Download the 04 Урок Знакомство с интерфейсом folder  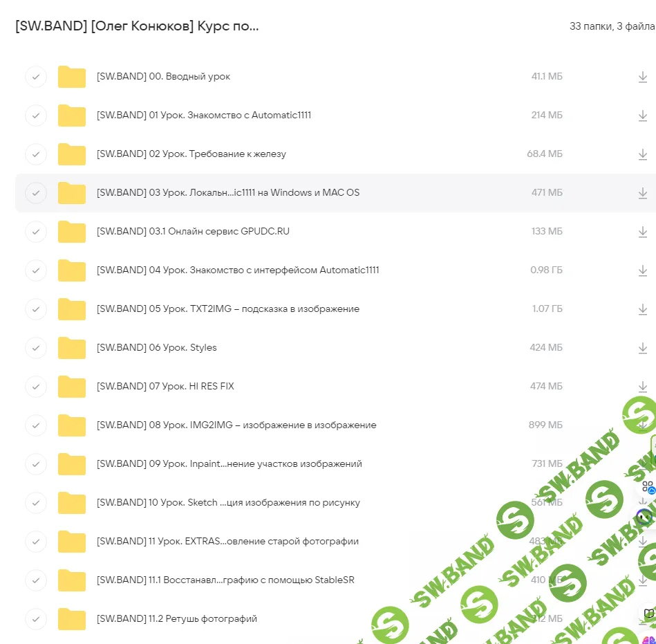(642, 270)
